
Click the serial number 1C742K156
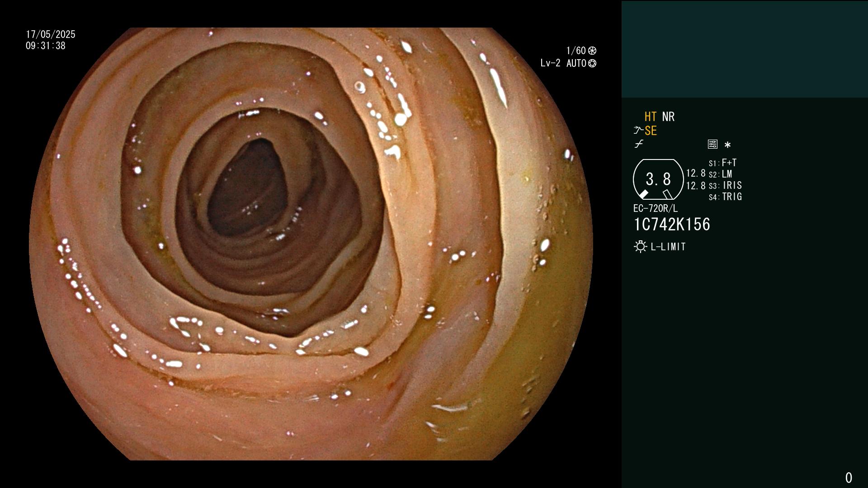672,225
